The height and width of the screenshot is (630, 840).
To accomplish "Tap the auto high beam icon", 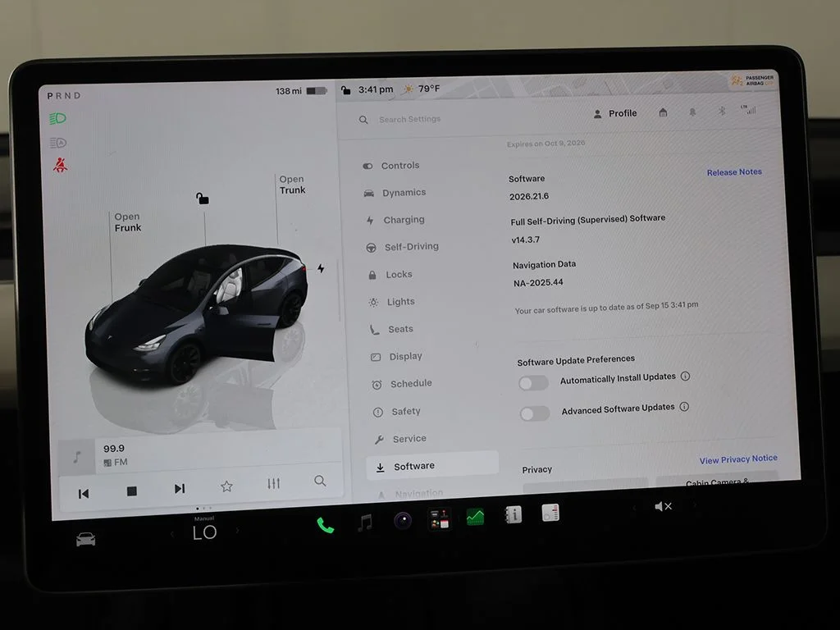I will (x=58, y=143).
